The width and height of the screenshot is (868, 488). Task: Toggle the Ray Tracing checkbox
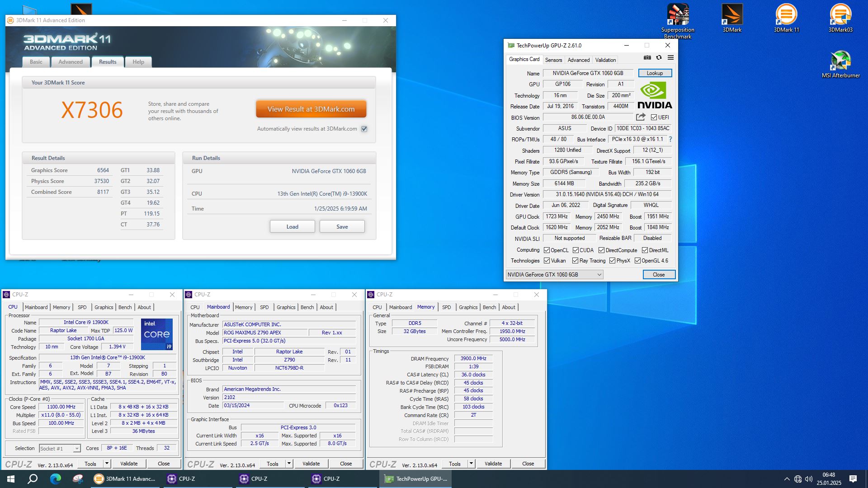tap(575, 261)
